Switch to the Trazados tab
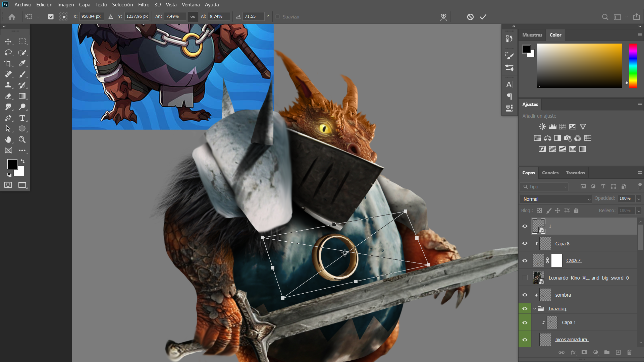The width and height of the screenshot is (644, 362). [575, 173]
